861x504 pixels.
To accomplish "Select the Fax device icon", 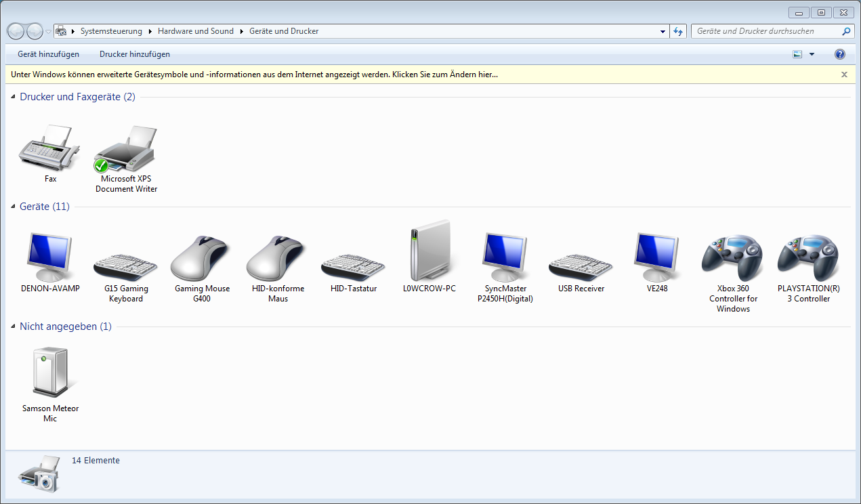I will coord(50,148).
